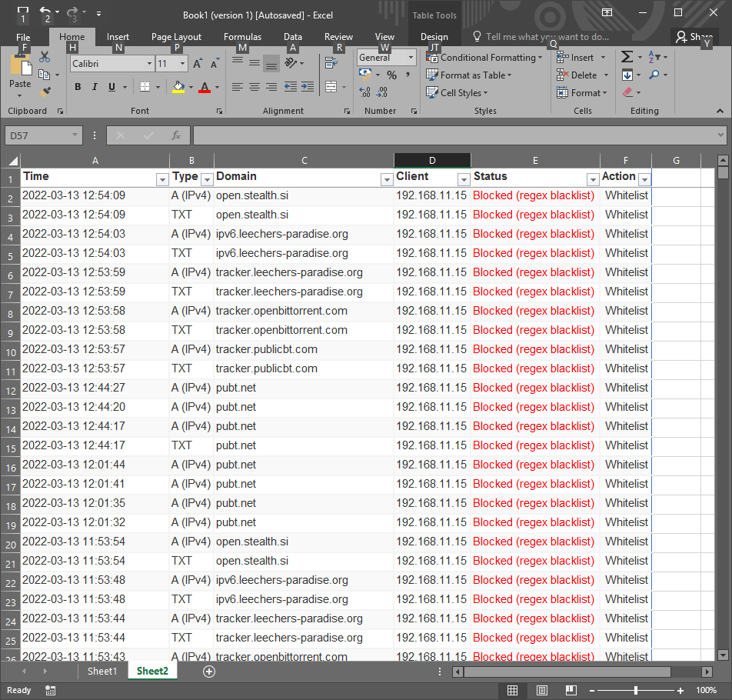Screen dimensions: 732x700
Task: Click the Wrap Text icon
Action: tap(331, 62)
